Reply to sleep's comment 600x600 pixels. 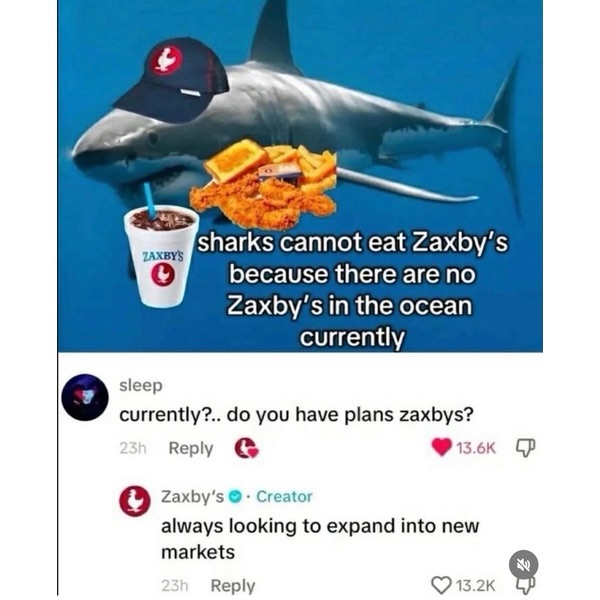point(191,448)
